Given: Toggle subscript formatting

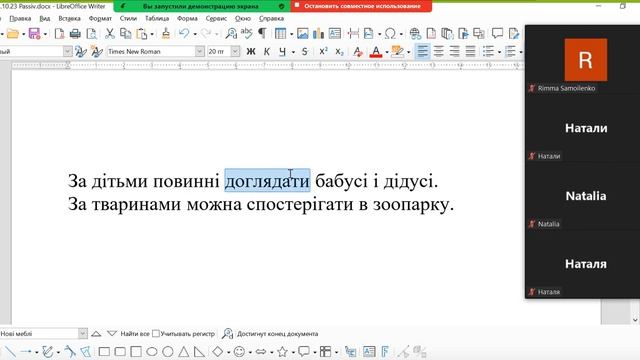Looking at the screenshot, I should [x=339, y=51].
